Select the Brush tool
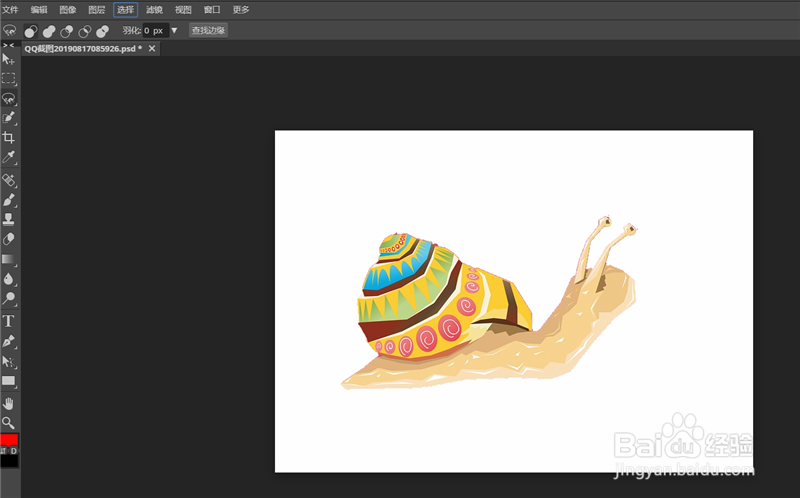 9,200
